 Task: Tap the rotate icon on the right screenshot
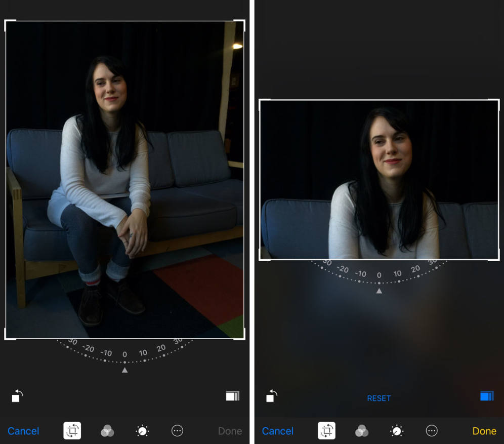tap(270, 396)
